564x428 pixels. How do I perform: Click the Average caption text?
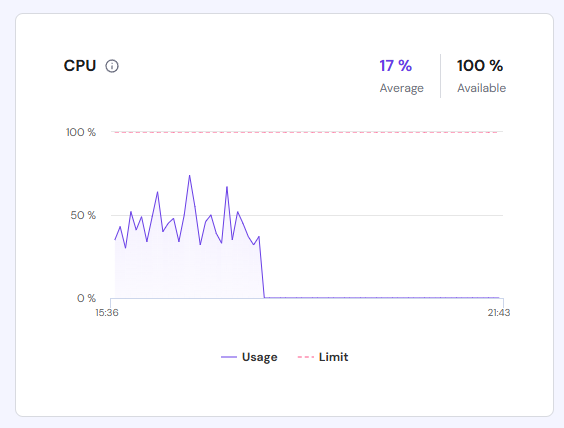[x=401, y=88]
